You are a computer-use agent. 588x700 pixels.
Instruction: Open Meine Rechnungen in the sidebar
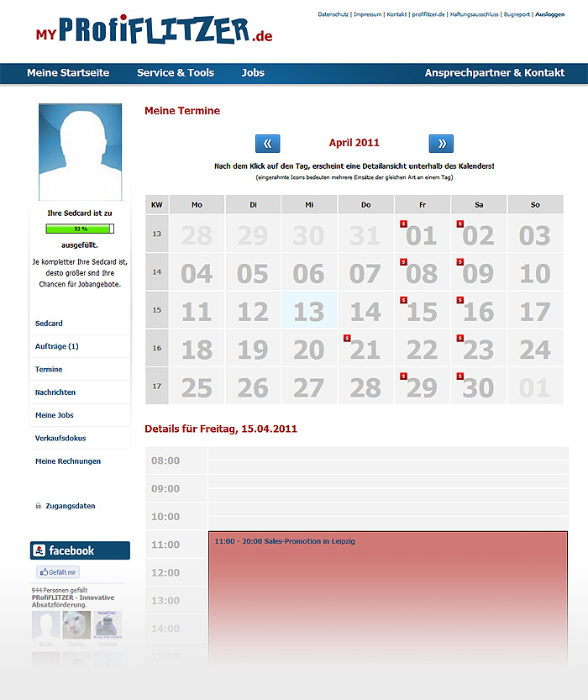pos(68,461)
